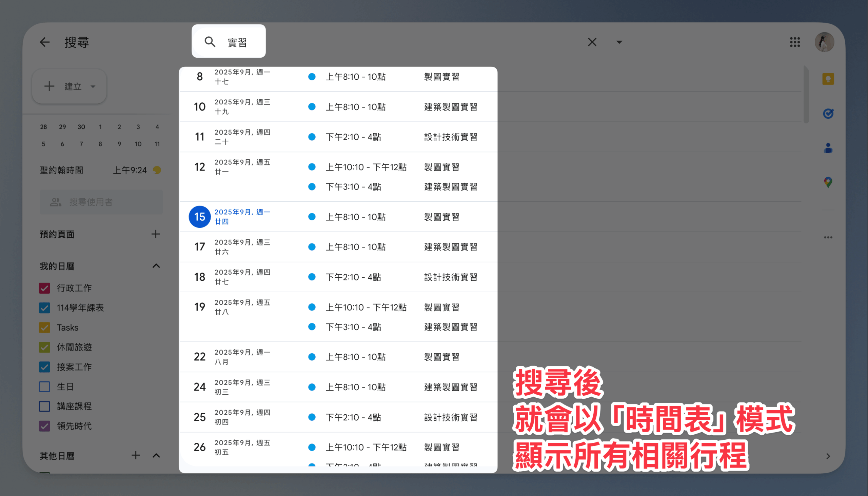Open the 設計技術實習 event on September 11
This screenshot has width=868, height=496.
[450, 137]
